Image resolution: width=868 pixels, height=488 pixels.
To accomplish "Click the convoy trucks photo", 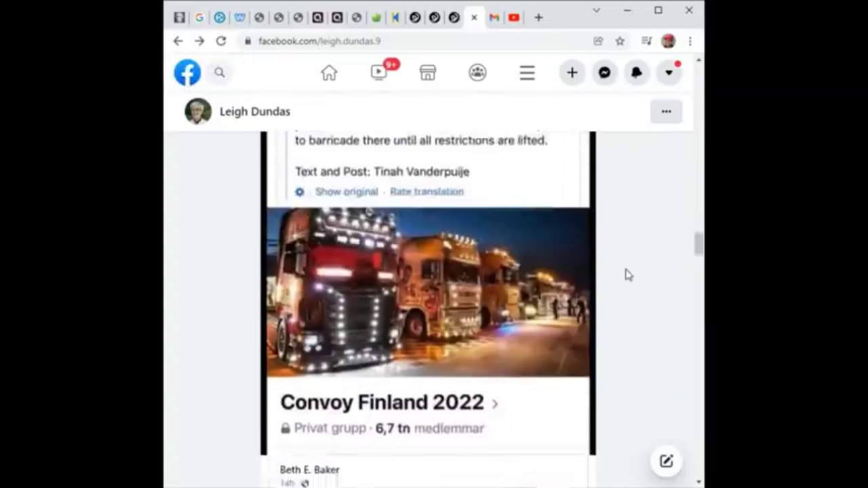I will click(x=428, y=291).
